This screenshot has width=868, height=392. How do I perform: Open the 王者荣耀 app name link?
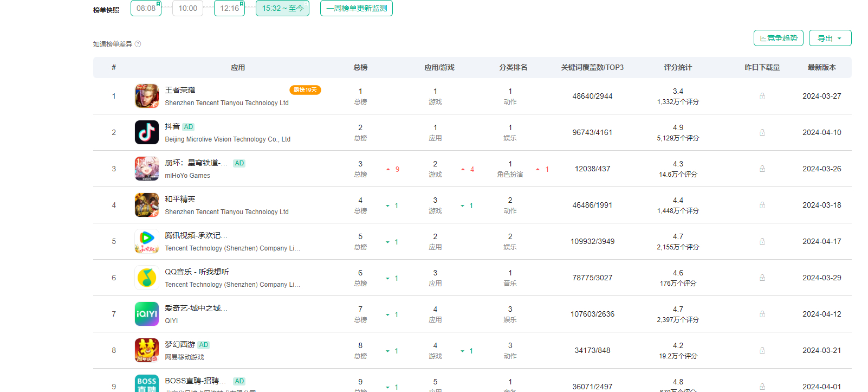pos(180,90)
